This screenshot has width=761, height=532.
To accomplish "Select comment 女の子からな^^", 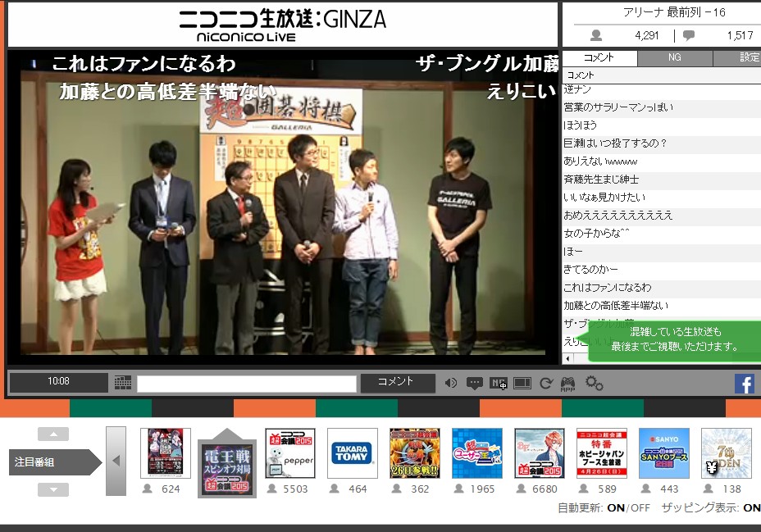I will 661,234.
